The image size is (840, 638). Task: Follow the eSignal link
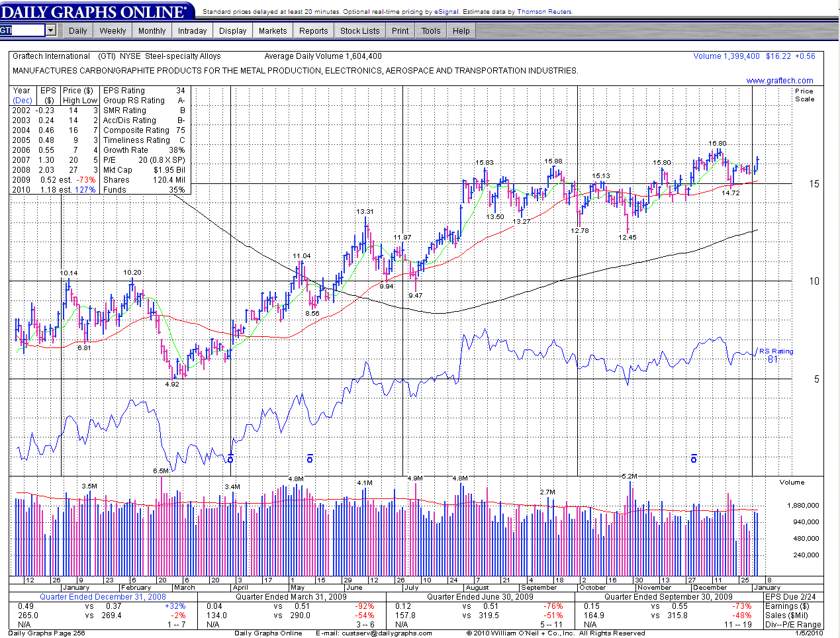point(446,12)
